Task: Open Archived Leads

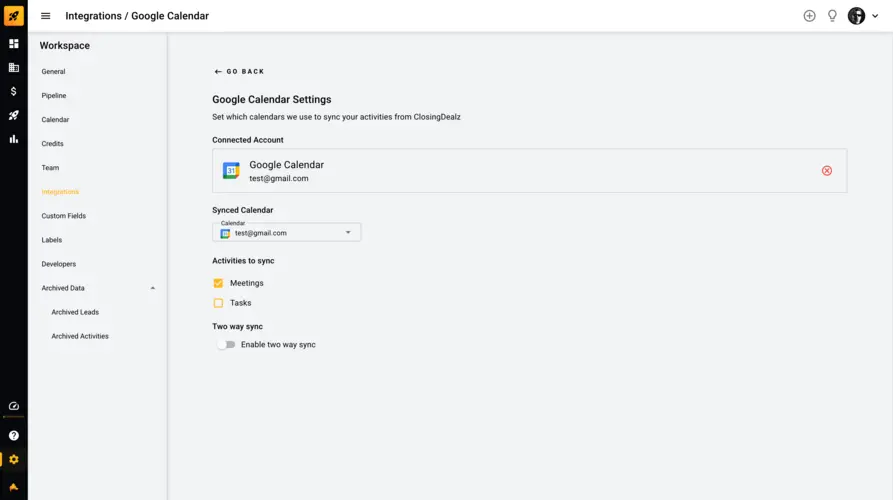Action: pyautogui.click(x=75, y=312)
